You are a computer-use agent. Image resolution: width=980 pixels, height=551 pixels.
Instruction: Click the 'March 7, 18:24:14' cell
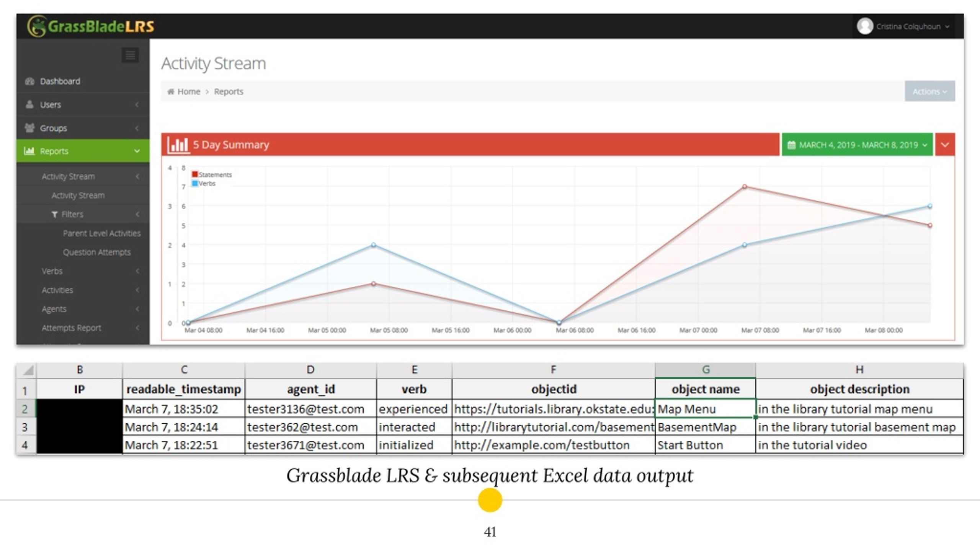point(184,427)
